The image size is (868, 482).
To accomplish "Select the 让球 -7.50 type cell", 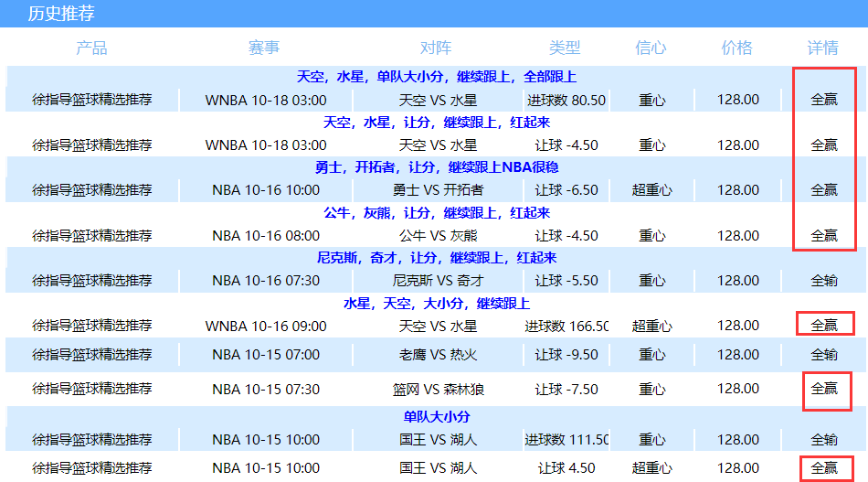I will pyautogui.click(x=566, y=390).
